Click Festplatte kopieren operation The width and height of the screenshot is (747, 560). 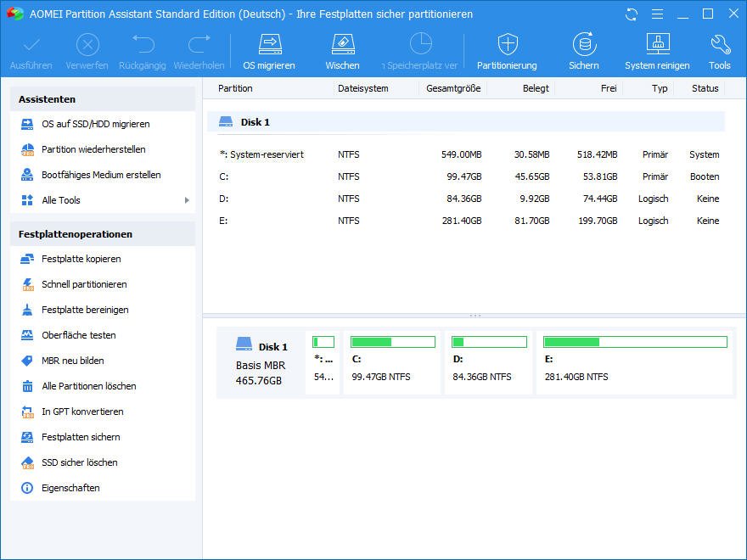[81, 259]
